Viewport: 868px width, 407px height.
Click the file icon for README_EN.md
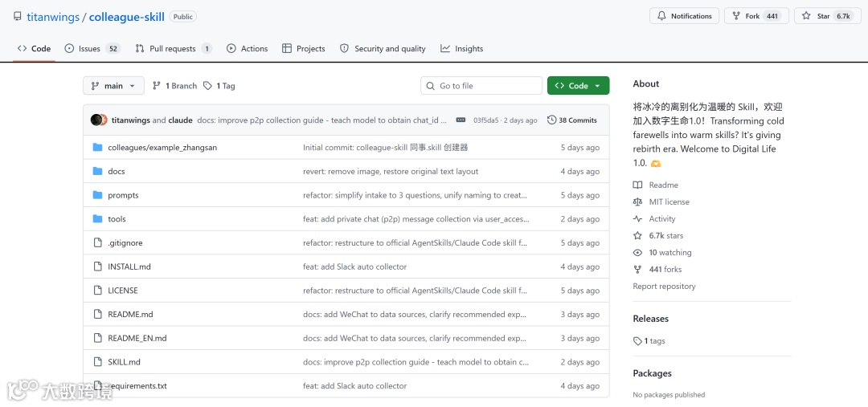click(x=98, y=337)
